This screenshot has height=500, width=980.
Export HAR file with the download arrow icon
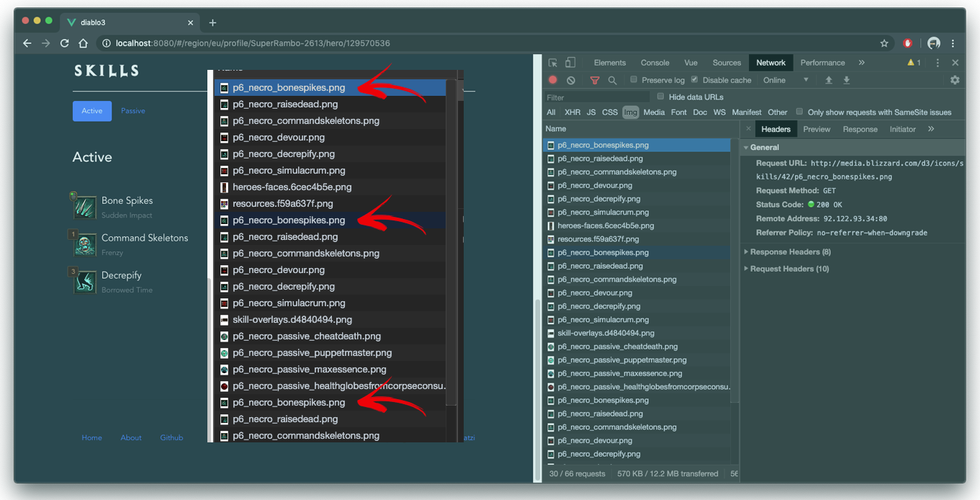[847, 80]
